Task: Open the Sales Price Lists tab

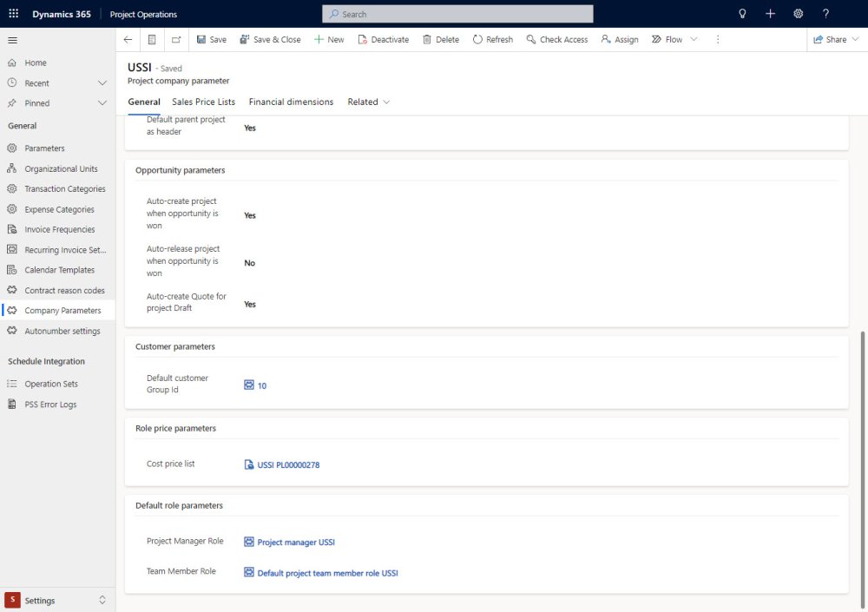Action: 203,102
